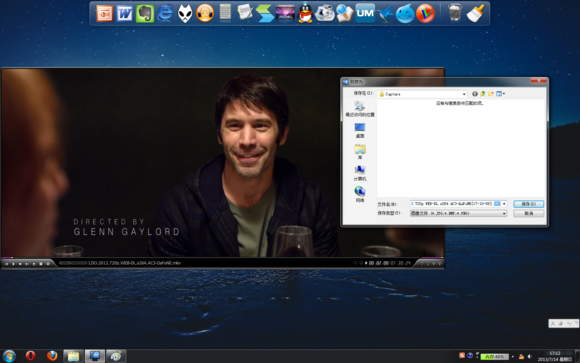
Task: Launch the QQ penguin messenger
Action: pos(306,14)
